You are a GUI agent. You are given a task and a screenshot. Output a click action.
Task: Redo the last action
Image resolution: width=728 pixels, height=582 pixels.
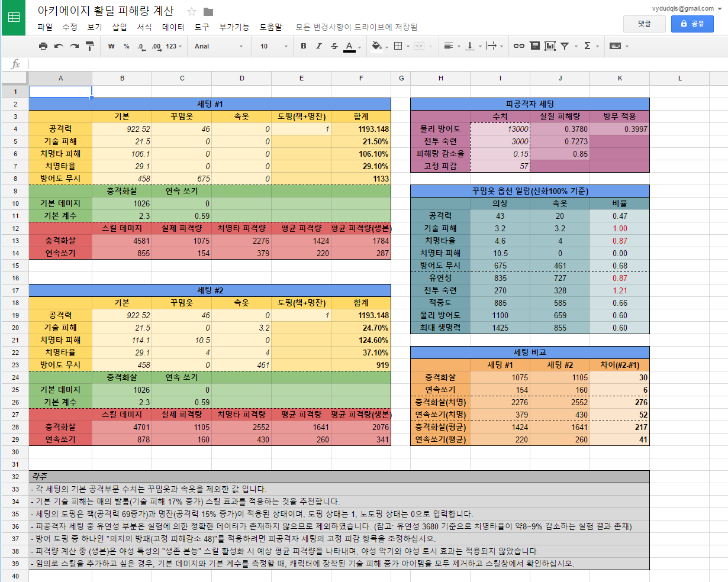(x=74, y=46)
